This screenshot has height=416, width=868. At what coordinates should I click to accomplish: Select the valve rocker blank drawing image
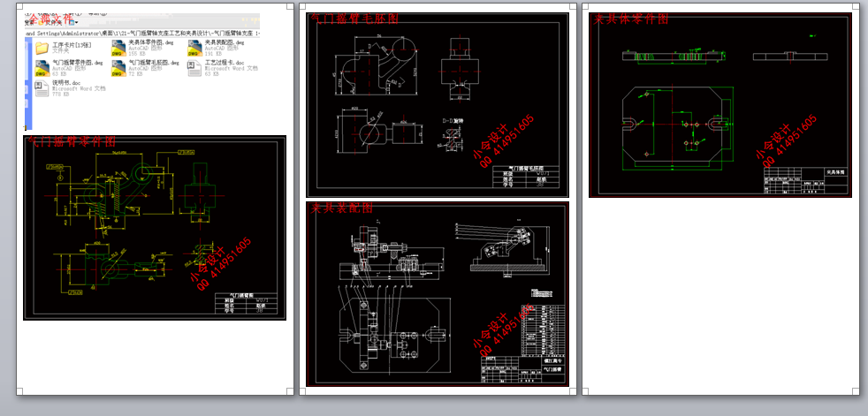[438, 105]
